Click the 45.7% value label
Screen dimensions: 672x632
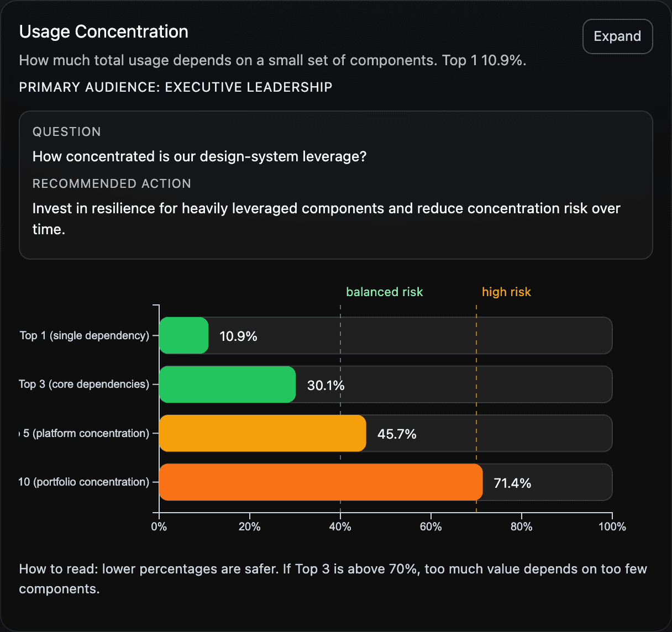pos(397,434)
